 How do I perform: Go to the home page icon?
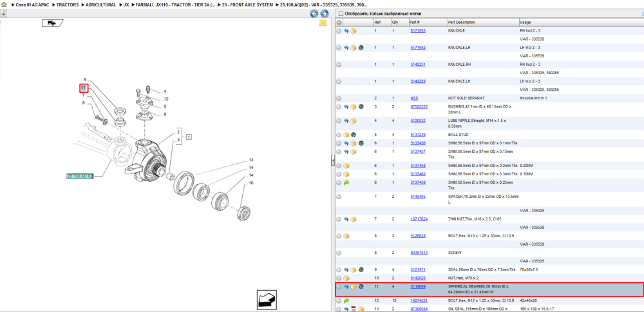[x=4, y=5]
